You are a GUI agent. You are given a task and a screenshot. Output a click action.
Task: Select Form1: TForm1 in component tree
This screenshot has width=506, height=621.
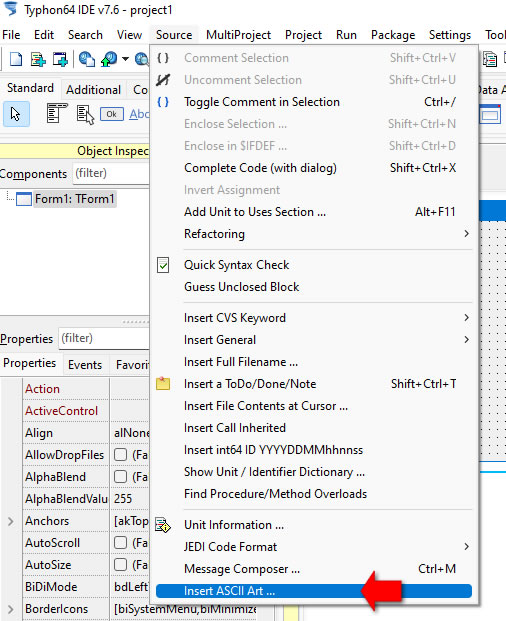click(x=75, y=199)
